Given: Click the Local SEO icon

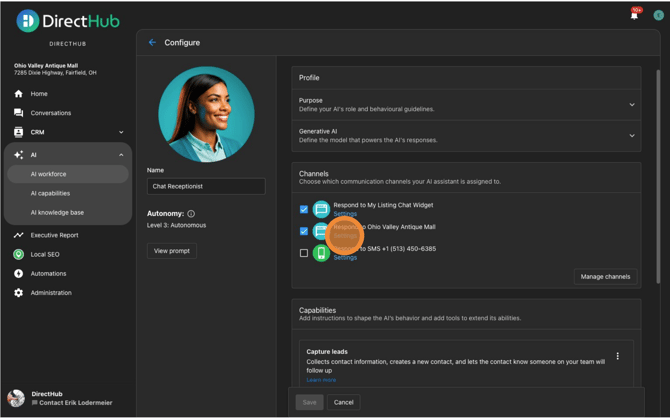Looking at the screenshot, I should click(18, 254).
